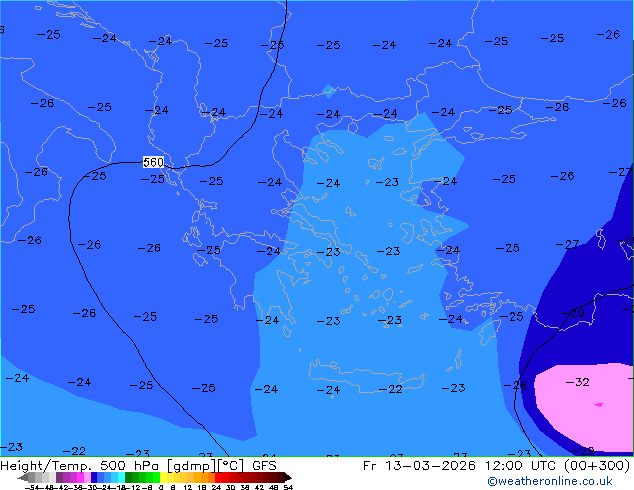Click the '54' tick label under the legend
Viewport: 634px width, 490px height.
(288, 488)
